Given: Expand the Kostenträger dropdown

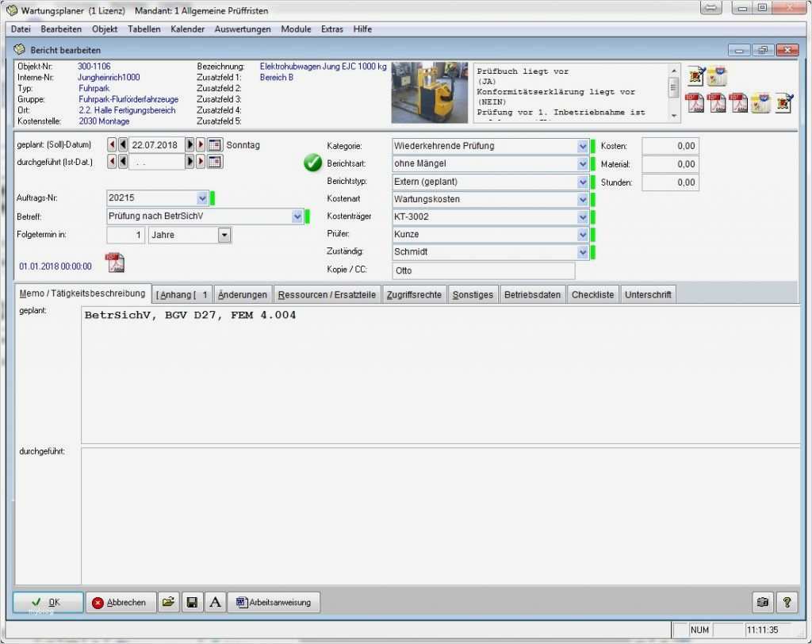Looking at the screenshot, I should 582,217.
